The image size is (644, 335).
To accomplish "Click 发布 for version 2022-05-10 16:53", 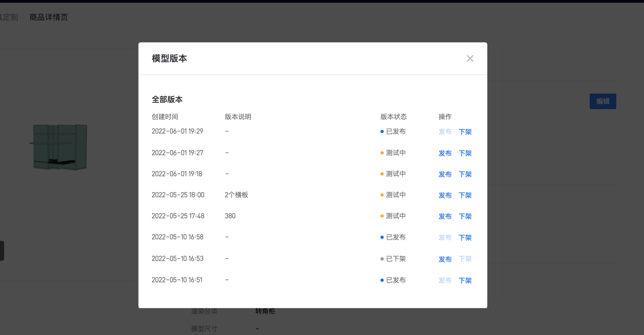I will [x=445, y=259].
